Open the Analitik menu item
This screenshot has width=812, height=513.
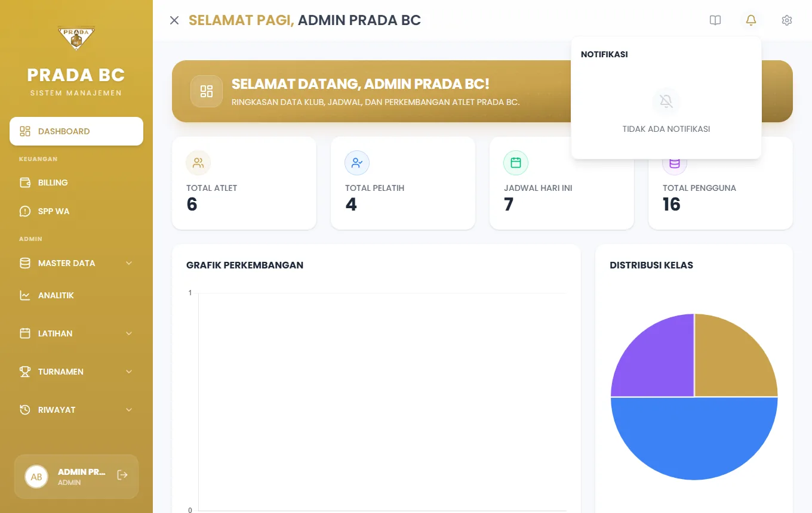pyautogui.click(x=76, y=295)
